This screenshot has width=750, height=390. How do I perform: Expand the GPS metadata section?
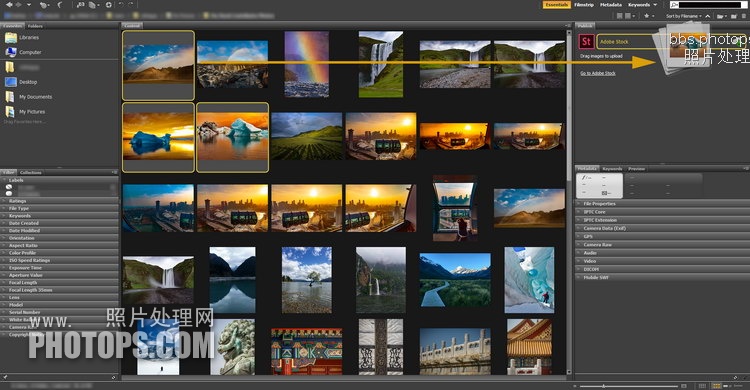pos(662,236)
